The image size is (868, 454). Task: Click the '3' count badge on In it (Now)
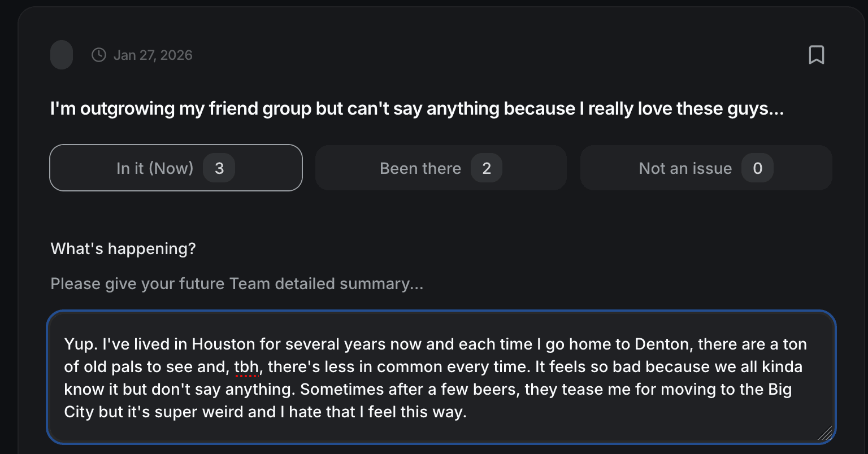click(219, 168)
